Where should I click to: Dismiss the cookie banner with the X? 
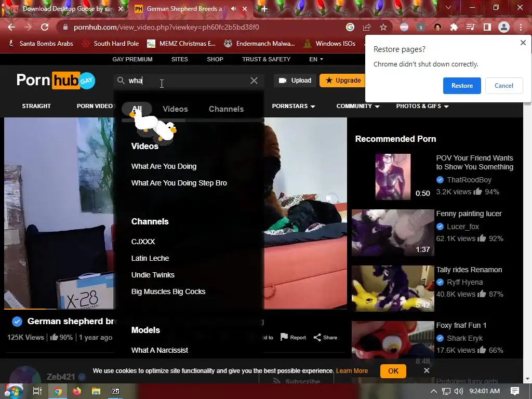(x=427, y=370)
